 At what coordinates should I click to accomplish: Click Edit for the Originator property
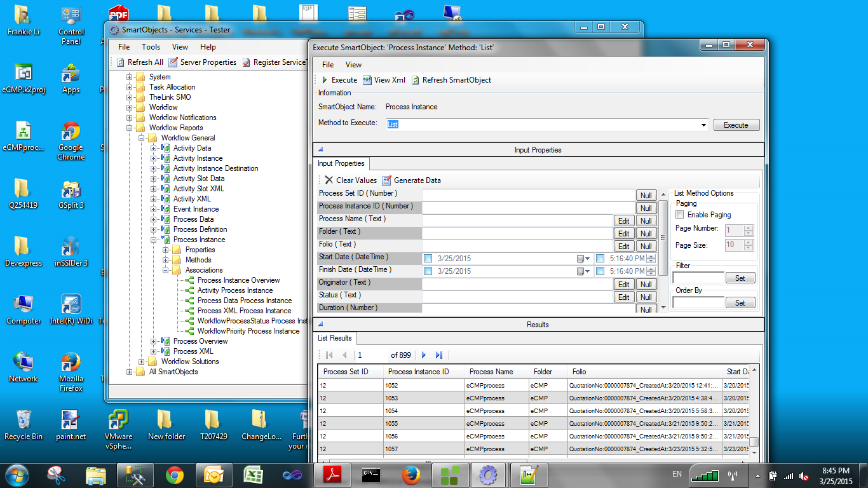tap(624, 285)
